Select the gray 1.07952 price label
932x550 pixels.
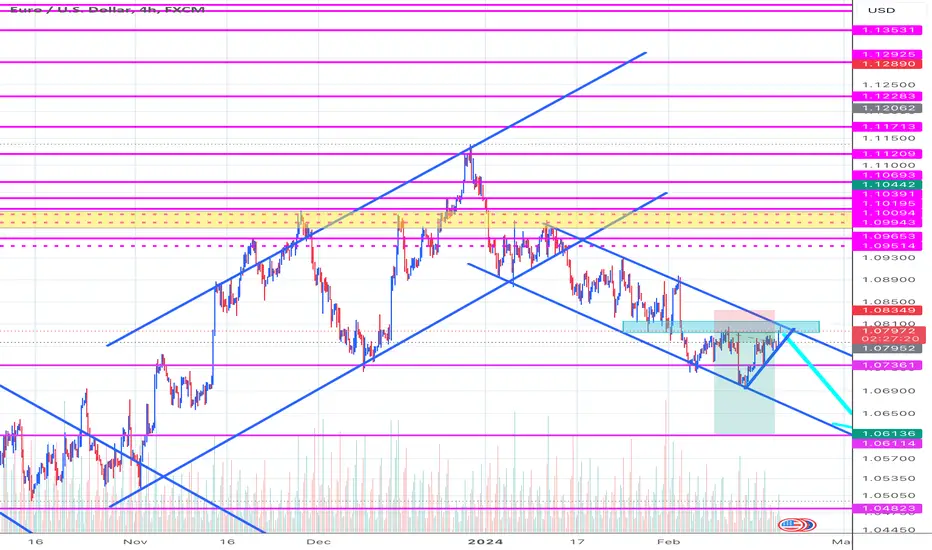pos(887,348)
